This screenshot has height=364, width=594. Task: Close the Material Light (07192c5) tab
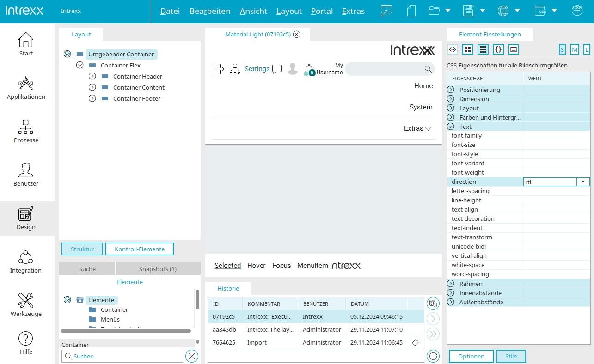point(297,34)
